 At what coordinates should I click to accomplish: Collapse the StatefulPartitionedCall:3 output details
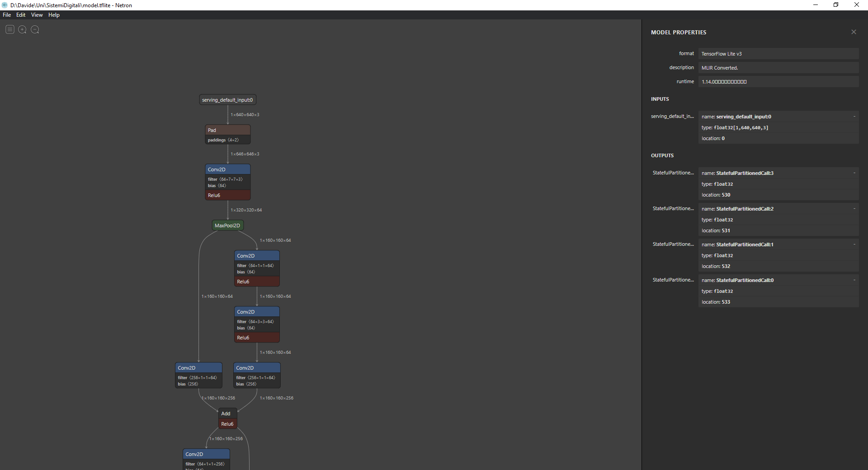tap(854, 173)
